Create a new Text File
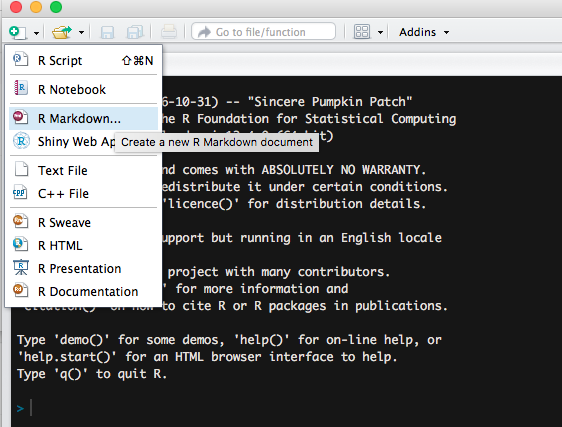This screenshot has width=562, height=427. [x=83, y=170]
